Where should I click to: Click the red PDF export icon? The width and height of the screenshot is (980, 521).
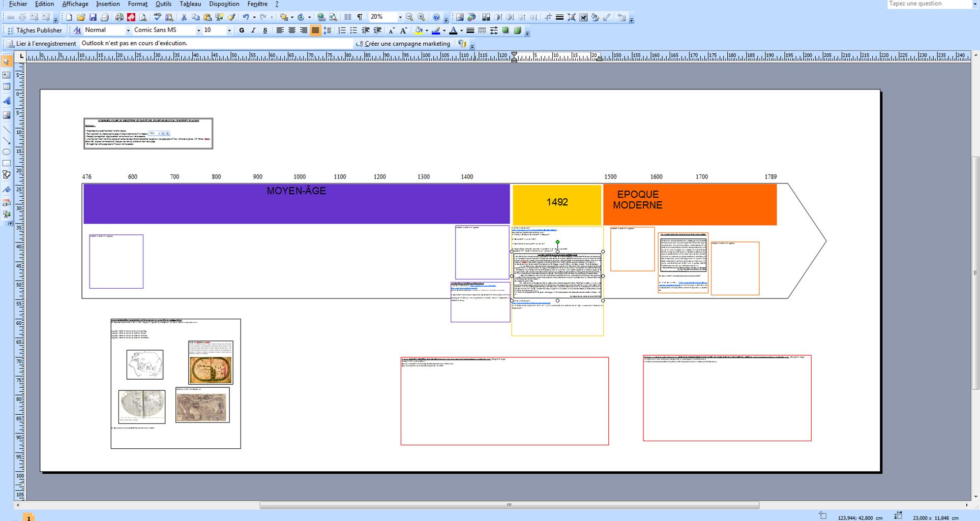pos(131,17)
